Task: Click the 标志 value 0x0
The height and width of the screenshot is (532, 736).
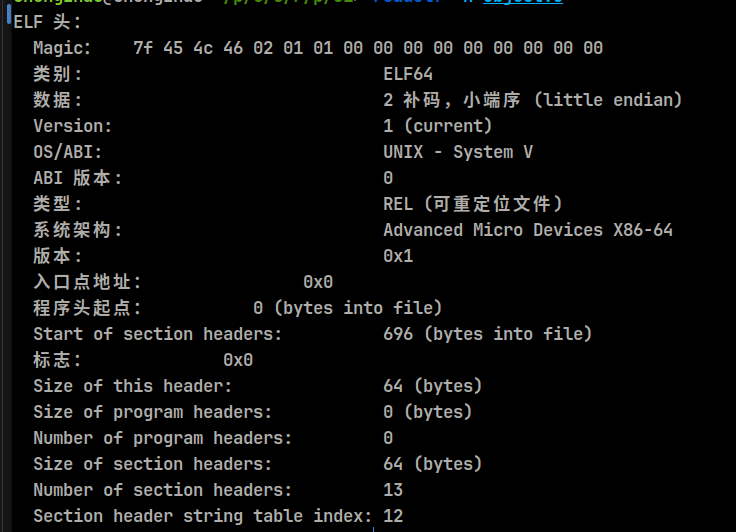Action: pyautogui.click(x=238, y=360)
